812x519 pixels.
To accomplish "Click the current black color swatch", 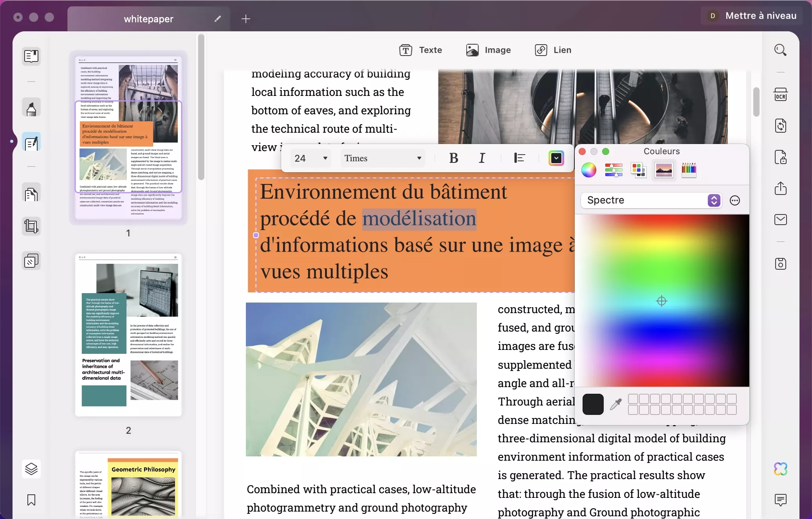I will point(593,404).
